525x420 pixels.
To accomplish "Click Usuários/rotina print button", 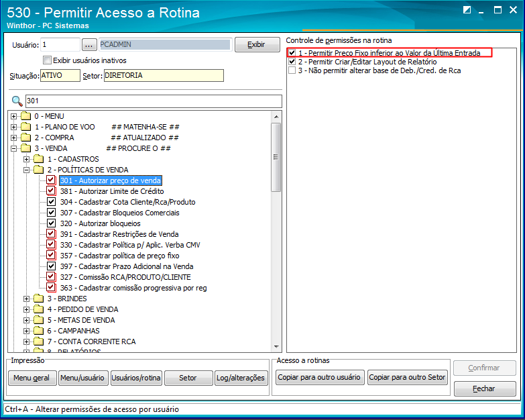I will click(136, 378).
